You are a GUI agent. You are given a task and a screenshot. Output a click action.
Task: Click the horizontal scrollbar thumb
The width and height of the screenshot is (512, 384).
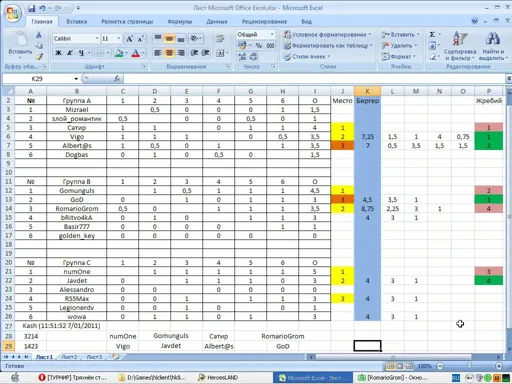[x=393, y=357]
